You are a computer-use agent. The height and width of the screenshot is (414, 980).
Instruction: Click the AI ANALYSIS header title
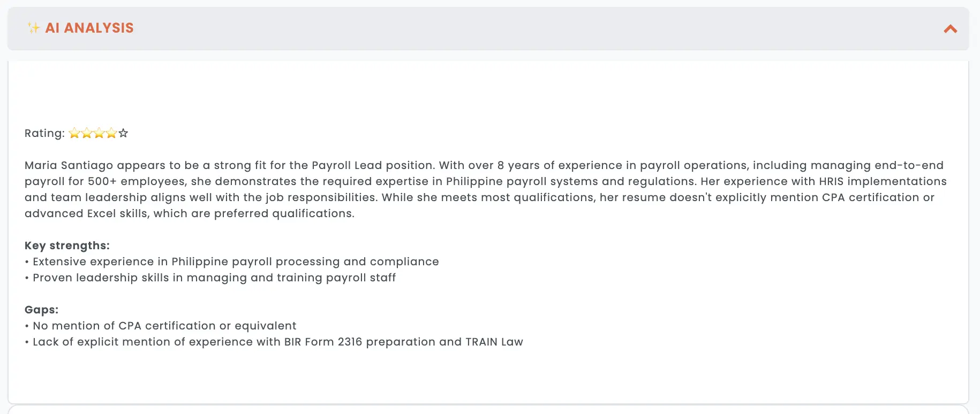pyautogui.click(x=89, y=28)
